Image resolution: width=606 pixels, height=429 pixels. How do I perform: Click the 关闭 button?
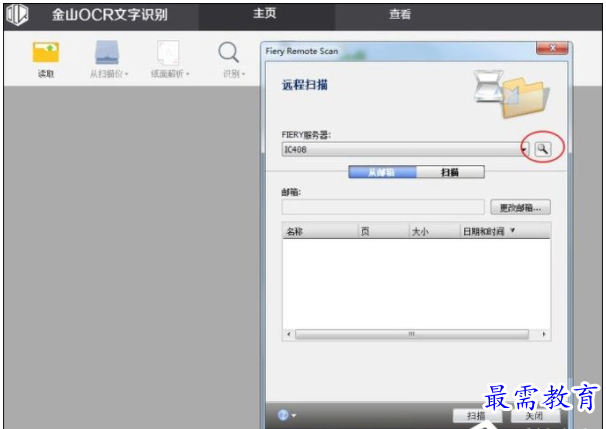pos(535,415)
